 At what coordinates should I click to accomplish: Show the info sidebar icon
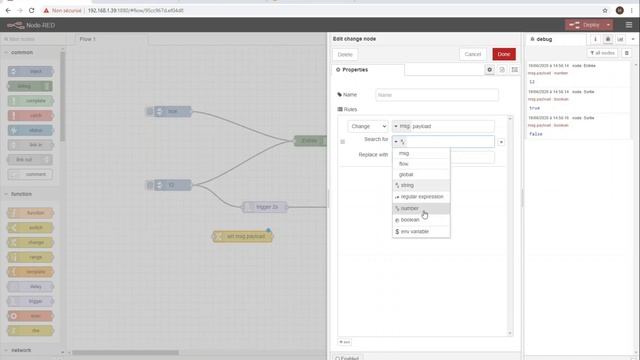595,39
